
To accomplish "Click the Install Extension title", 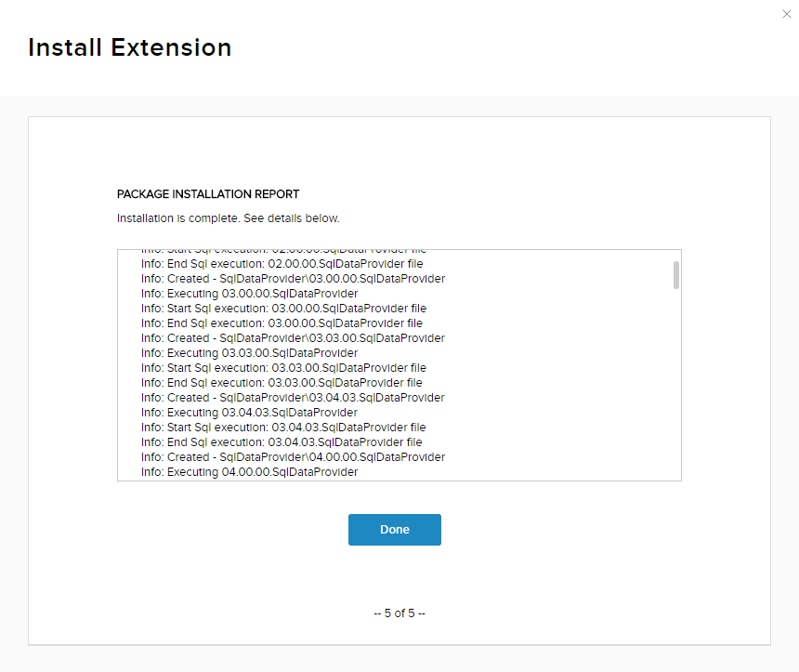I will pos(129,47).
